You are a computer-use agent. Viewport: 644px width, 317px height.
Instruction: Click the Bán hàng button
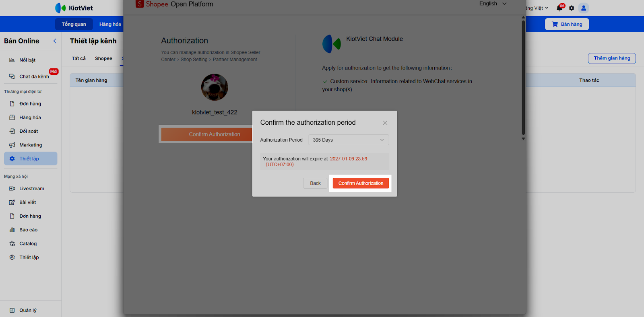pos(567,24)
